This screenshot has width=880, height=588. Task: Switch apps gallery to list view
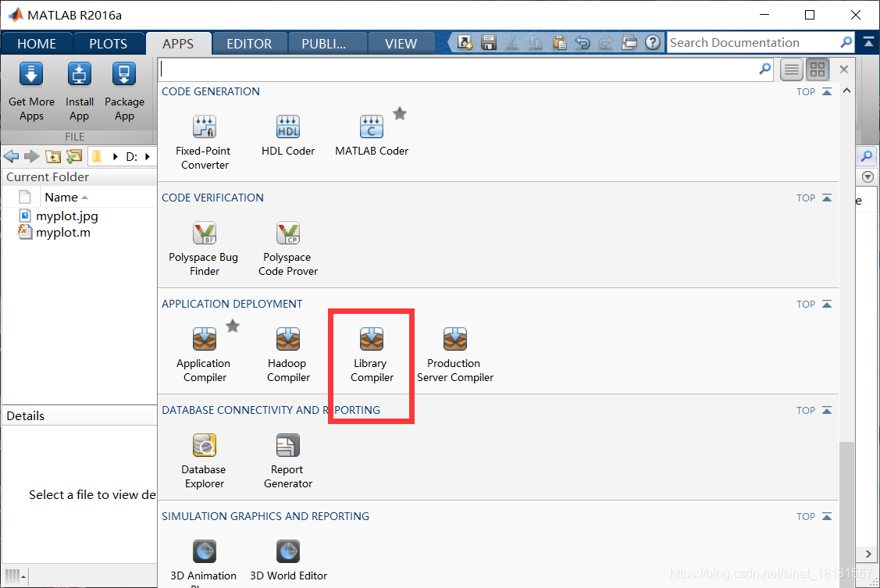pos(791,69)
